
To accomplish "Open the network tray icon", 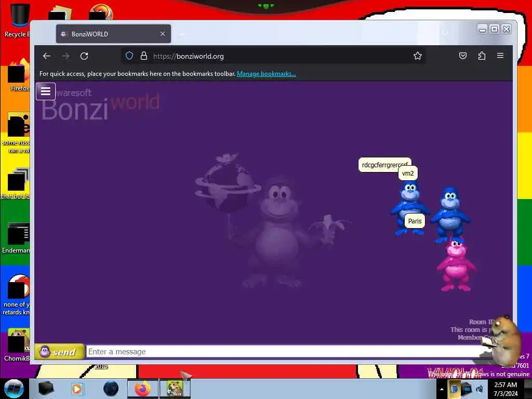I will 467,389.
